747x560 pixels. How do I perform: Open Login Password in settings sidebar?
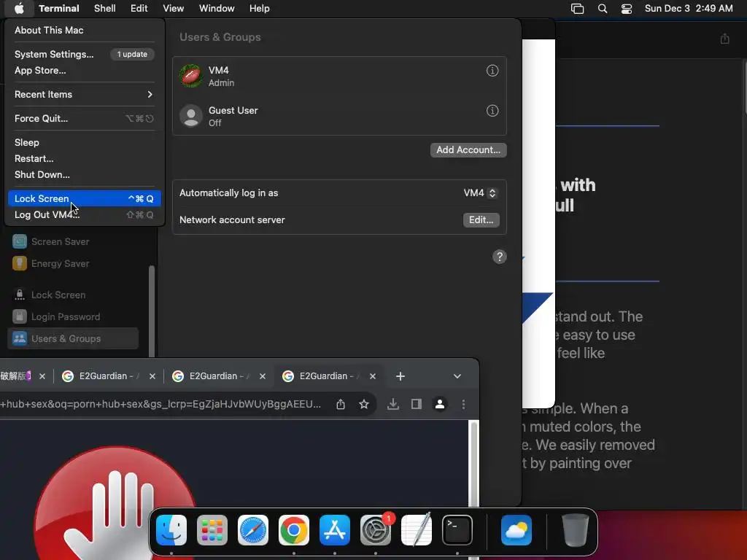coord(74,317)
